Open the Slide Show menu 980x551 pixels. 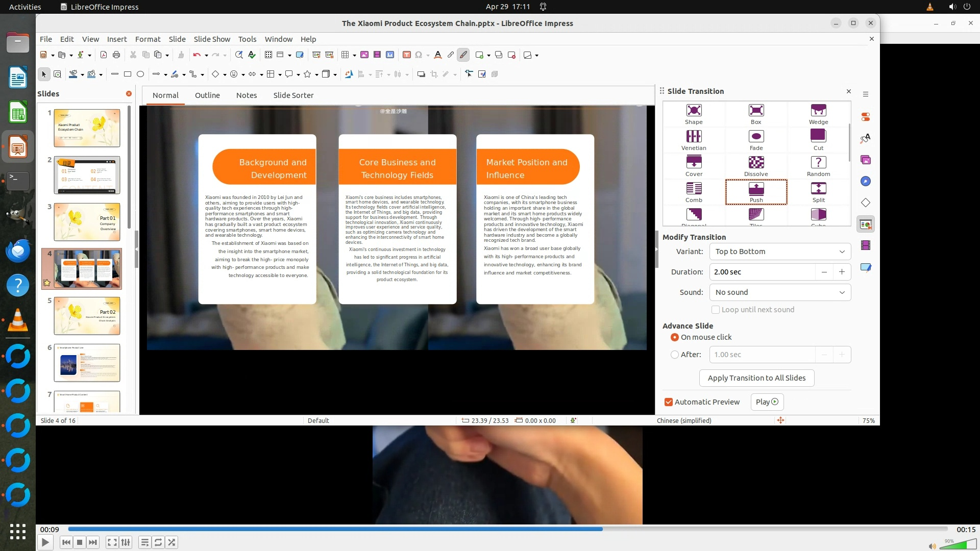[x=212, y=39]
